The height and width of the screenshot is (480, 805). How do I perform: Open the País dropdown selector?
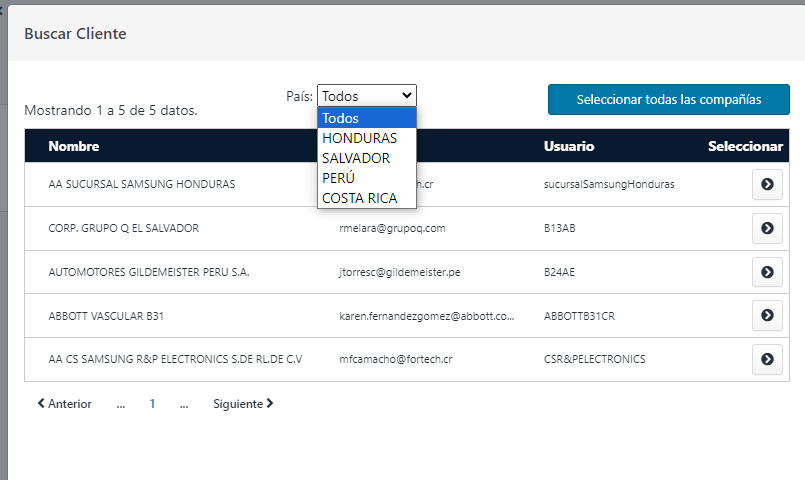[366, 96]
